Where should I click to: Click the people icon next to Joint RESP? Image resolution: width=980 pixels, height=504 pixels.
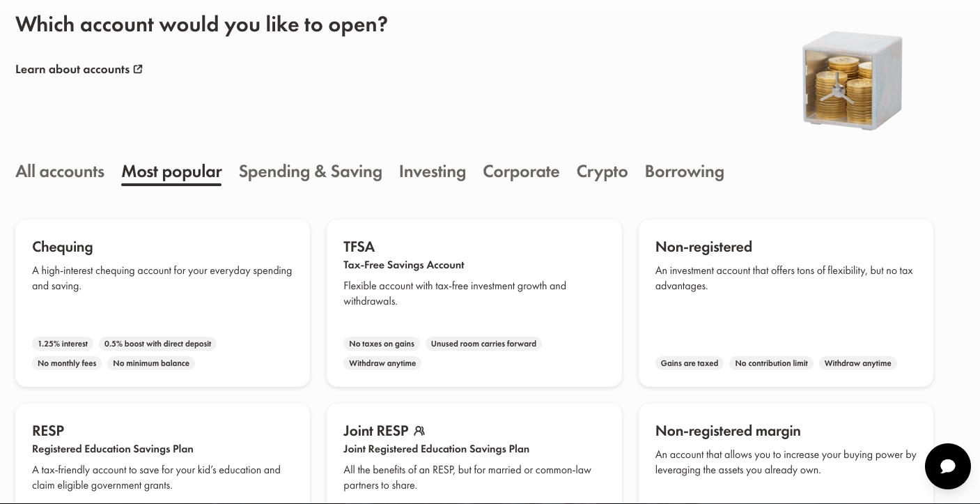419,431
